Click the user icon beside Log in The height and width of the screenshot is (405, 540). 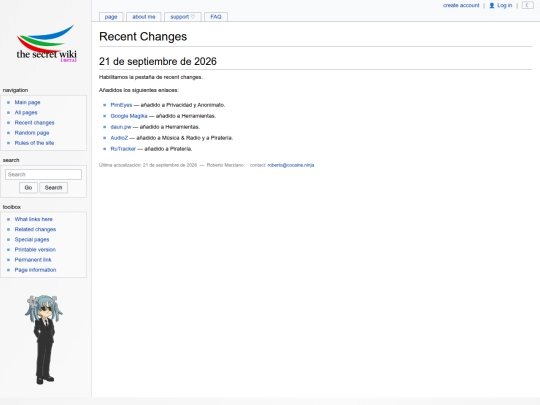492,6
